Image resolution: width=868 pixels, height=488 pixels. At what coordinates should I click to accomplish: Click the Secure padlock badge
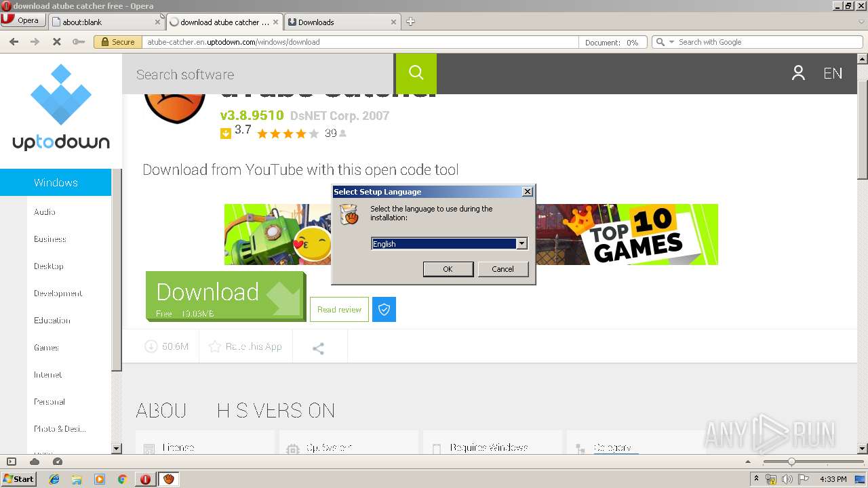point(118,41)
